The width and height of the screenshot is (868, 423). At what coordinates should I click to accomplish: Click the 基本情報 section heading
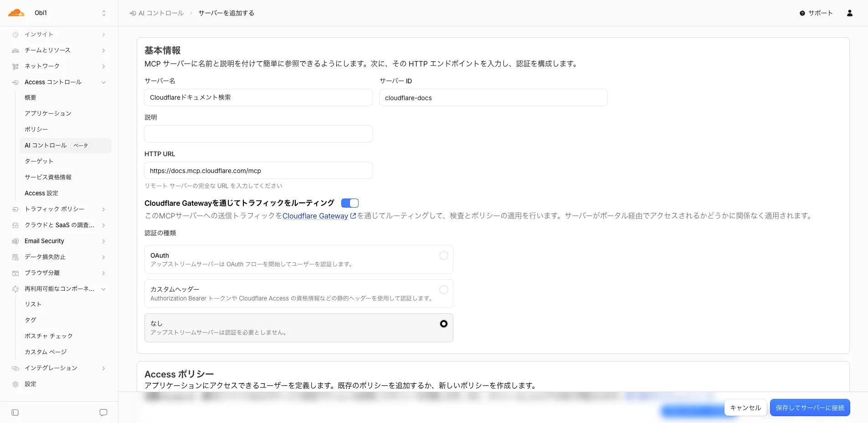click(x=163, y=51)
